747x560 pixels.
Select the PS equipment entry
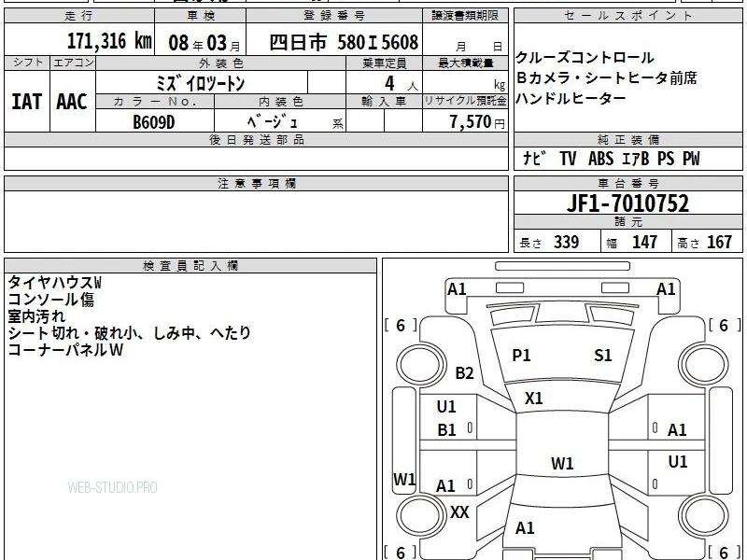(x=666, y=158)
